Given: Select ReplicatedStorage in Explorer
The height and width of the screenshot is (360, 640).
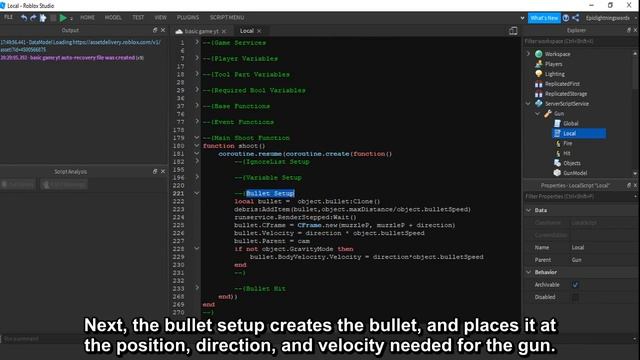Looking at the screenshot, I should point(566,93).
